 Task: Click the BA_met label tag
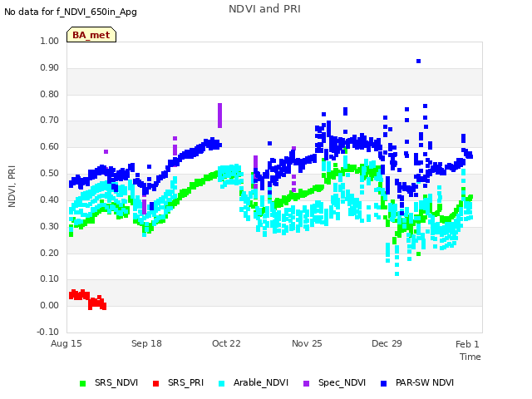91,35
